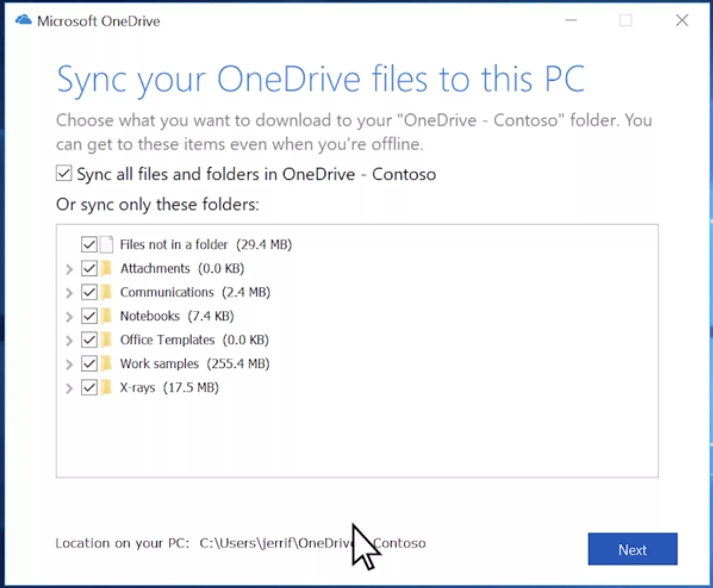Select the 'Work samples (255.4 MB)' row text
Screen dimensions: 713x588
[195, 364]
